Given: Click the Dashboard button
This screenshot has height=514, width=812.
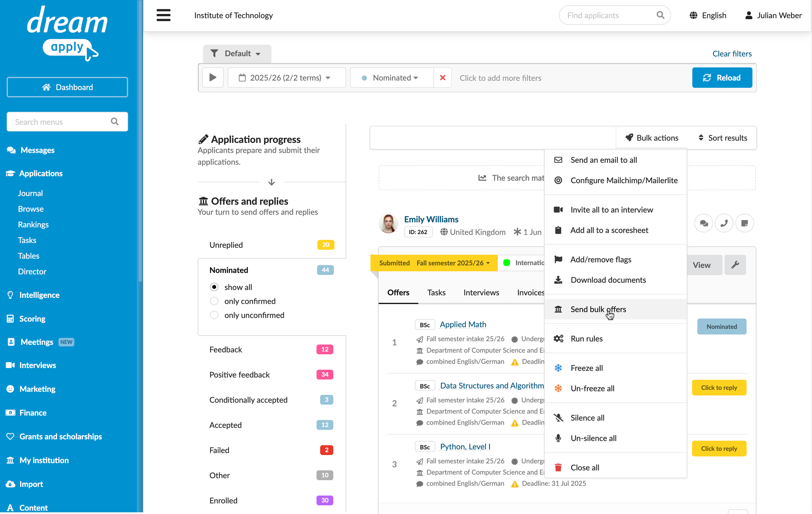Looking at the screenshot, I should [x=67, y=87].
